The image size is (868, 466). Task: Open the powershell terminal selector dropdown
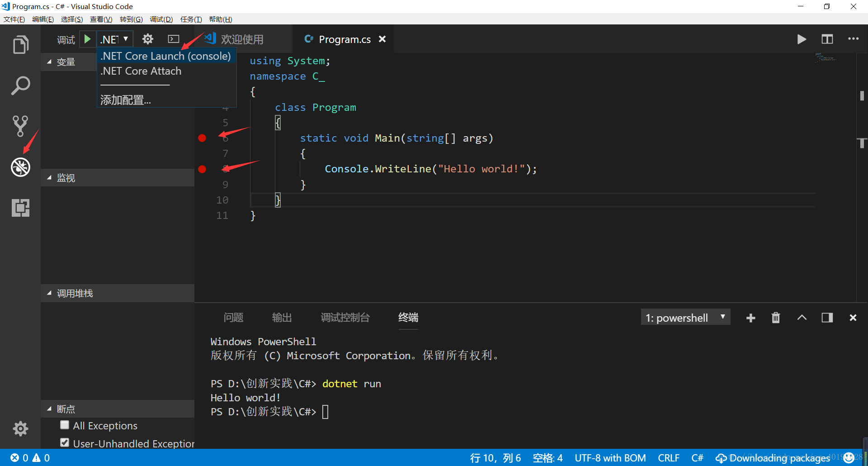(x=685, y=318)
